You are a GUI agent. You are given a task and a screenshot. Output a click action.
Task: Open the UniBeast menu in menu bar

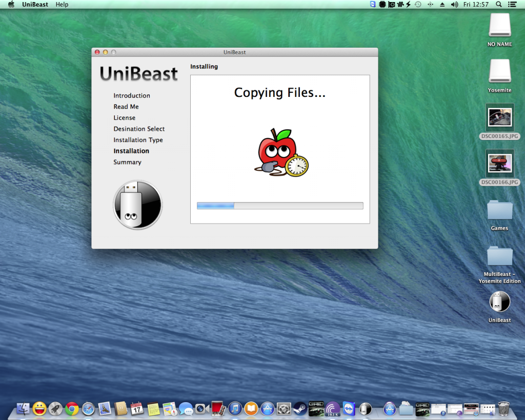35,4
